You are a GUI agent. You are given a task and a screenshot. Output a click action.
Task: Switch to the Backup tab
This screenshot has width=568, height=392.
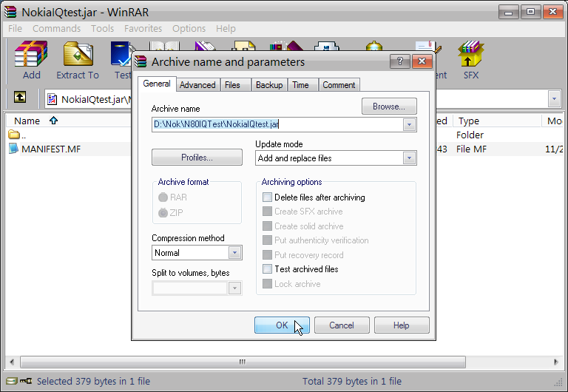click(x=269, y=85)
